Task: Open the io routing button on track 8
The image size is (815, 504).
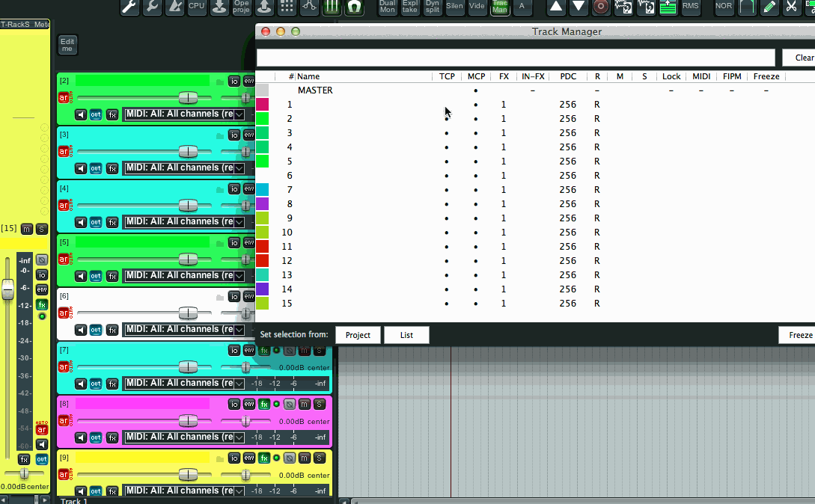Action: (x=234, y=405)
